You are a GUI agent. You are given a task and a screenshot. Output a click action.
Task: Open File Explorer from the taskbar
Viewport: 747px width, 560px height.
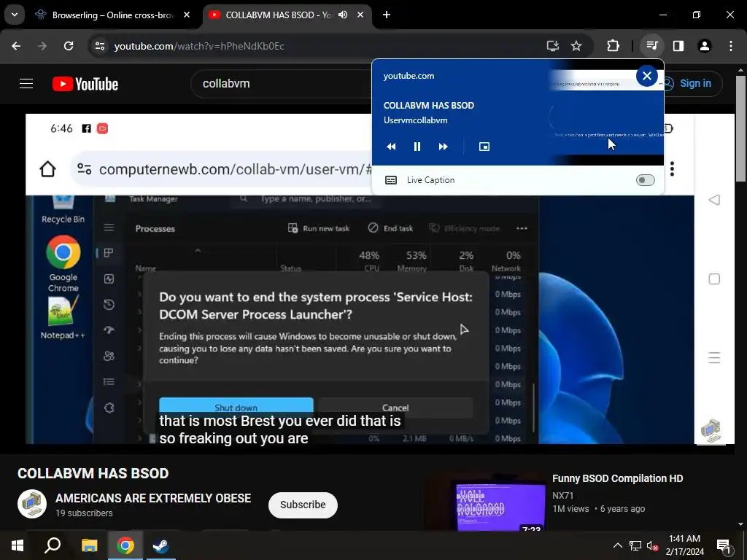click(89, 545)
